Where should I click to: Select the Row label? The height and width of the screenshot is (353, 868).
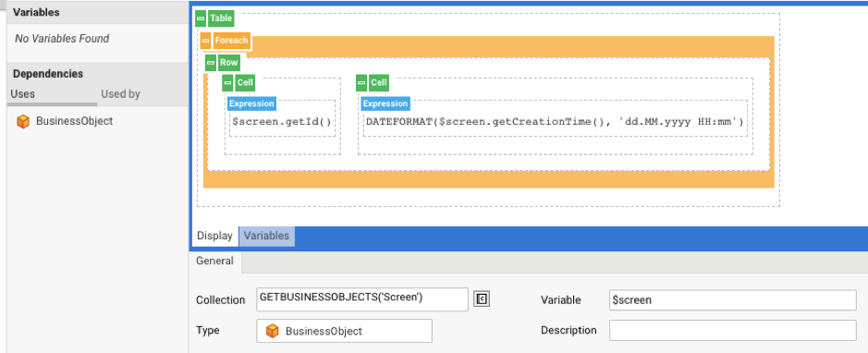tap(228, 63)
